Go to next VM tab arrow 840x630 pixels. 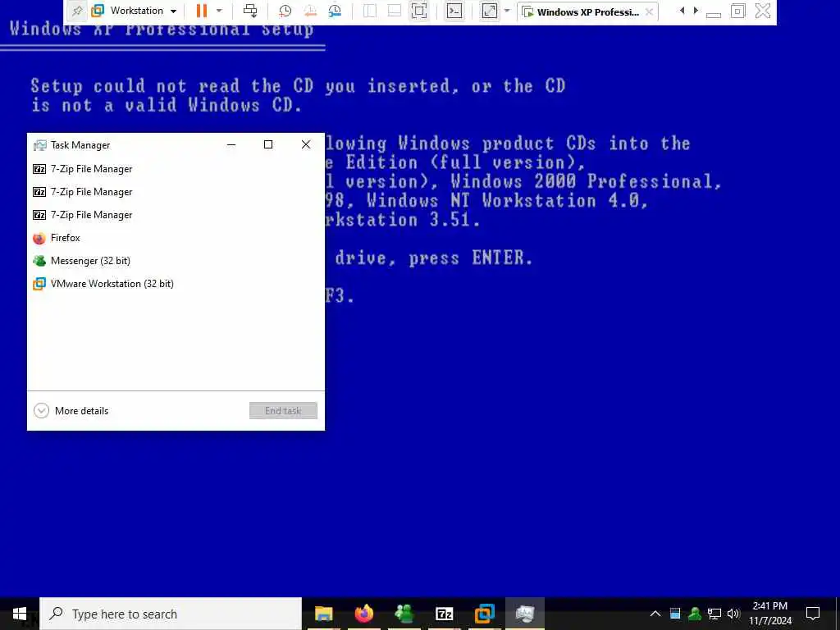click(696, 11)
